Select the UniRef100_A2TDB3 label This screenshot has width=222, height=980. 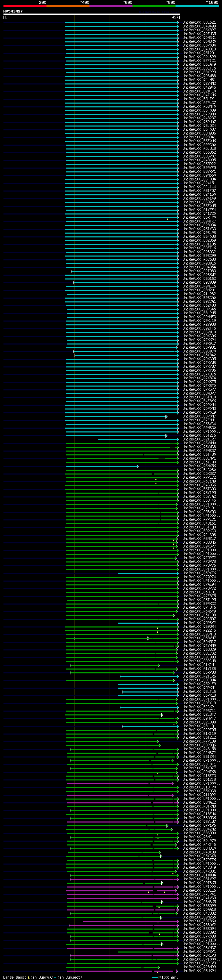(199, 271)
